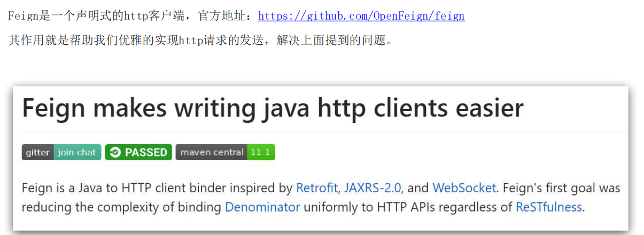Open the github.com/OpenFeign/feign link
The height and width of the screenshot is (235, 644).
[361, 15]
